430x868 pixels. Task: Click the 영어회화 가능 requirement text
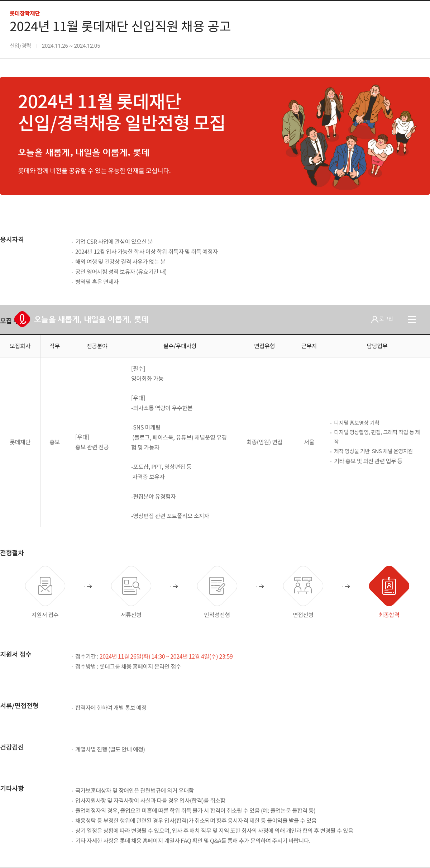tap(147, 379)
